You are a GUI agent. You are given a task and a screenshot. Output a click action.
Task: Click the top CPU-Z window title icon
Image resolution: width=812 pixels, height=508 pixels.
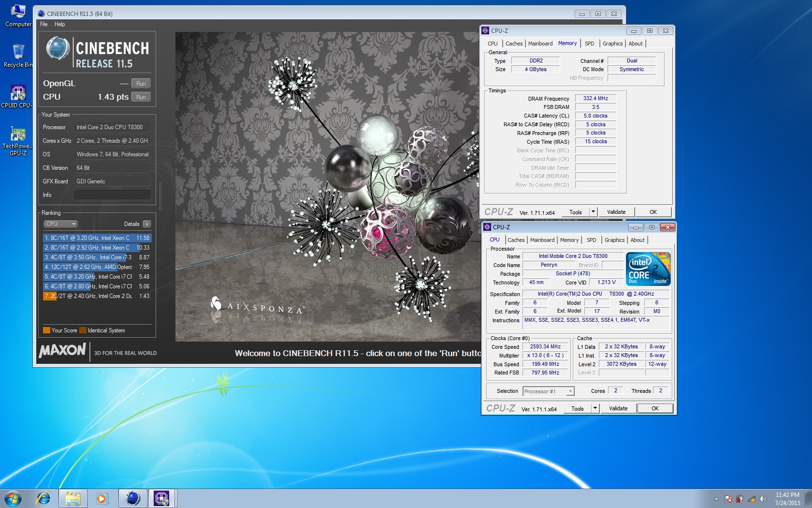485,30
